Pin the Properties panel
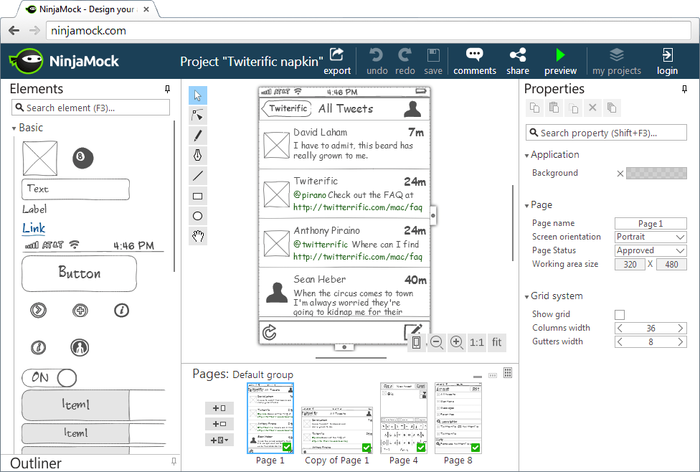700x472 pixels. (688, 89)
